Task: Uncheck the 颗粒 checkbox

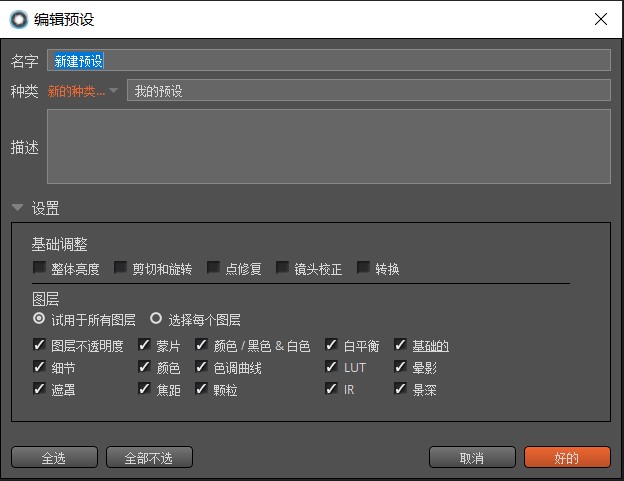Action: (x=201, y=388)
